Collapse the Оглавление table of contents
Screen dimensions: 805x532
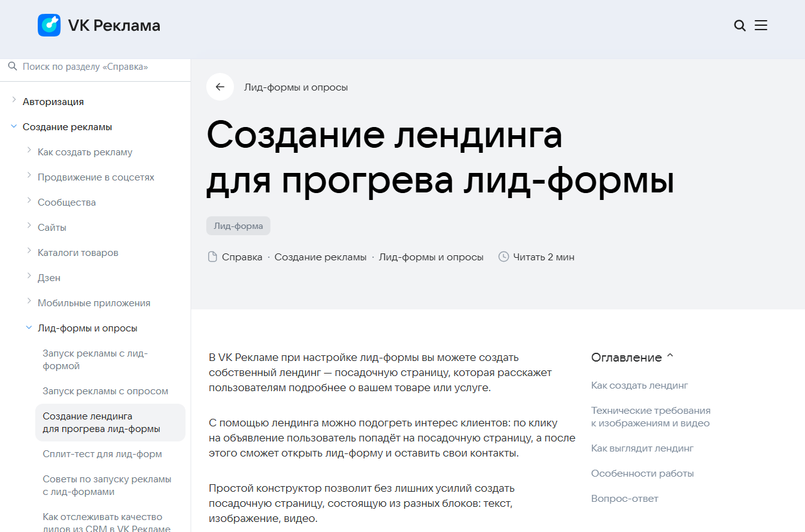[670, 356]
